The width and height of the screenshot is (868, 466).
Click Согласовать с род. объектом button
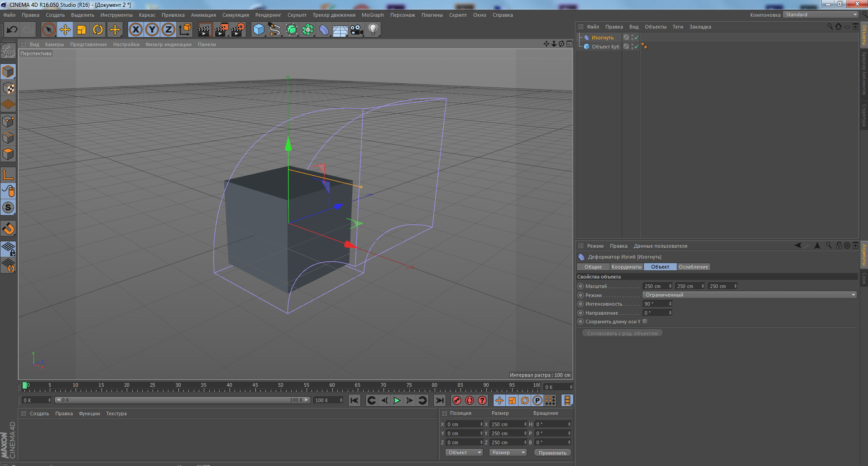coord(623,333)
